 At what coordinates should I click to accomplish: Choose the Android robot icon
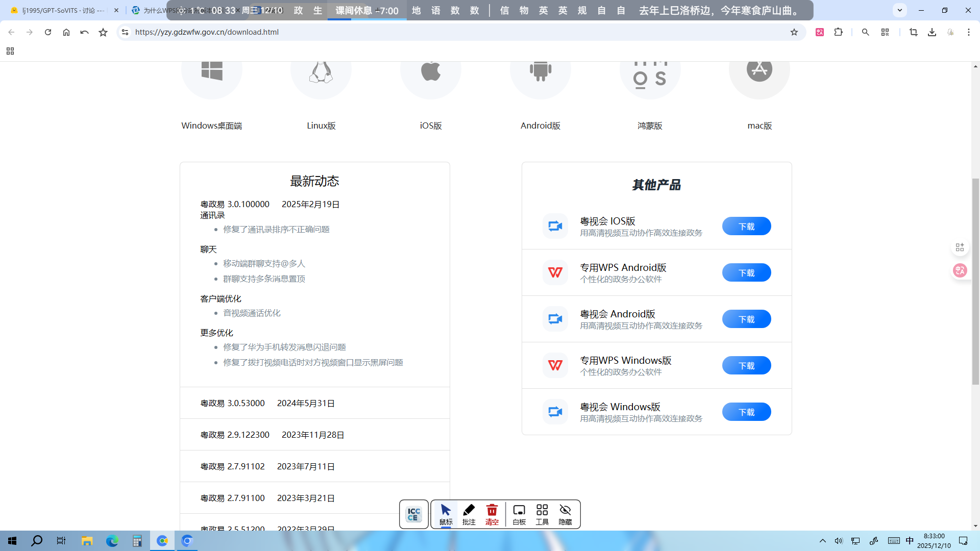coord(541,71)
